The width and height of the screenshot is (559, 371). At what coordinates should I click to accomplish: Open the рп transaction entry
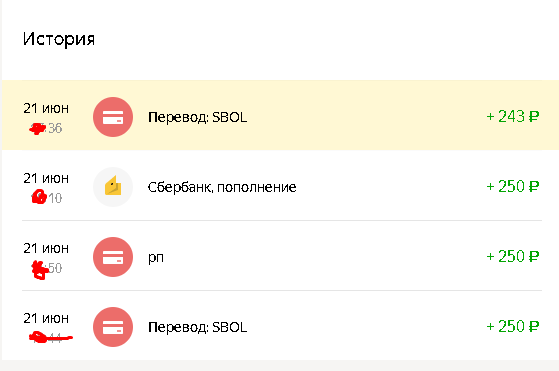(156, 257)
